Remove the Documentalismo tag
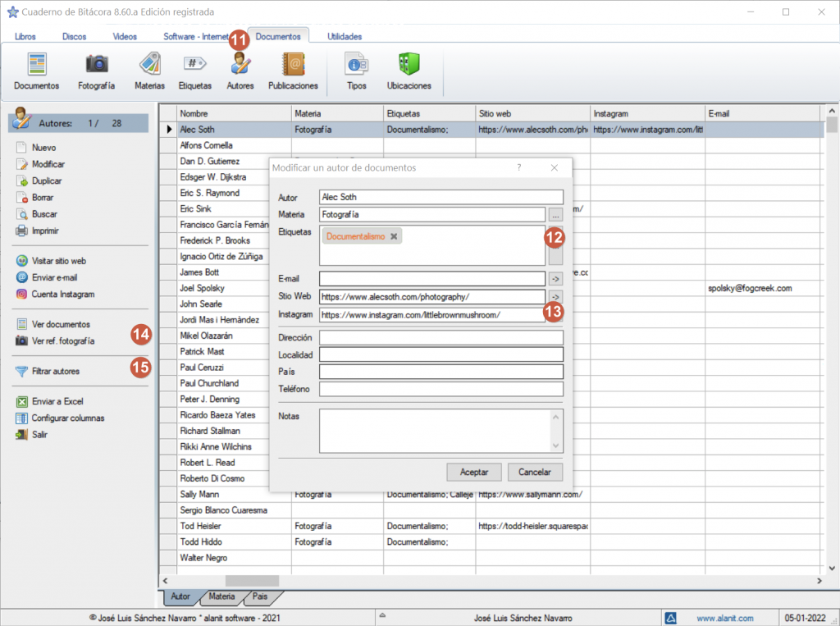The image size is (840, 626). [x=395, y=236]
